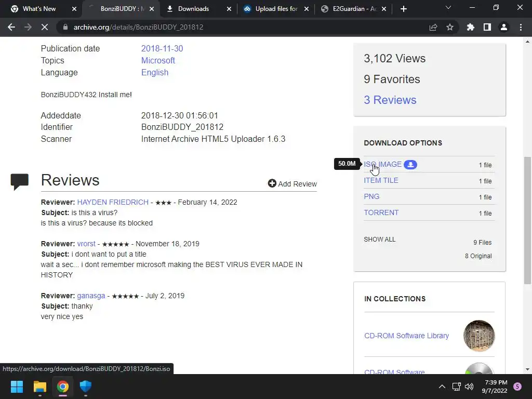532x399 pixels.
Task: Download the PNG file
Action: click(371, 196)
